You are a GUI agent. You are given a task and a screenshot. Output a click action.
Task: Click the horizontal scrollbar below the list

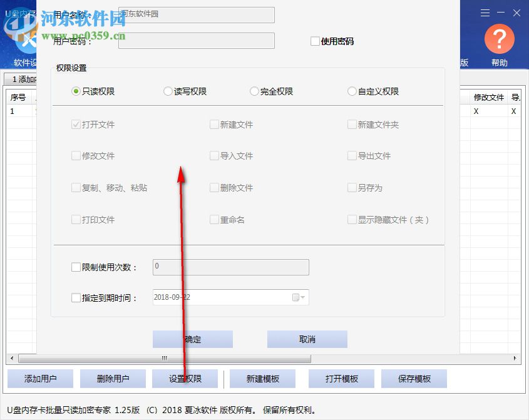click(x=163, y=359)
